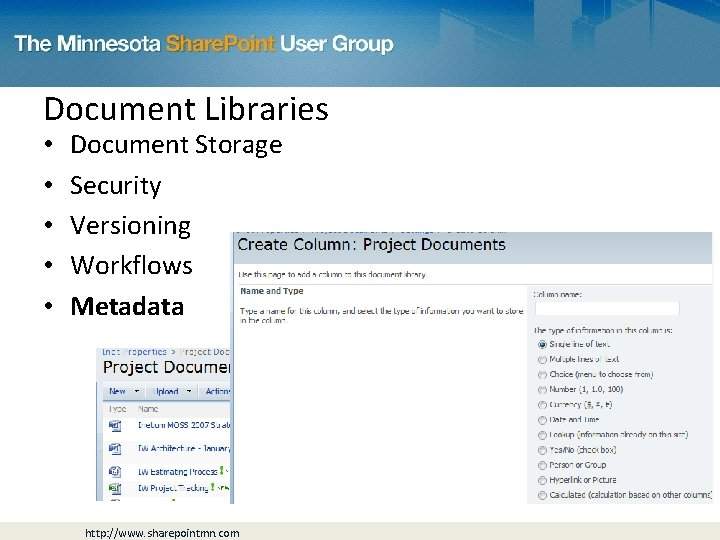Choose the Lookup column type
720x540 pixels.
542,435
